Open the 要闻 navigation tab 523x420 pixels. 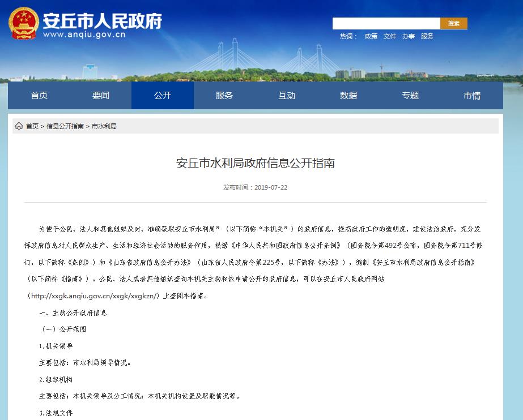click(101, 96)
